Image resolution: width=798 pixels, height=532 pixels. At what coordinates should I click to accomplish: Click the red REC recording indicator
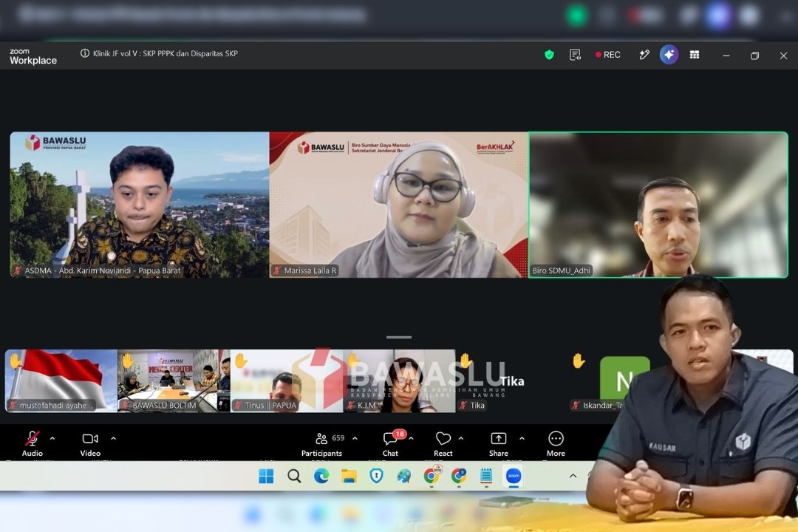608,55
